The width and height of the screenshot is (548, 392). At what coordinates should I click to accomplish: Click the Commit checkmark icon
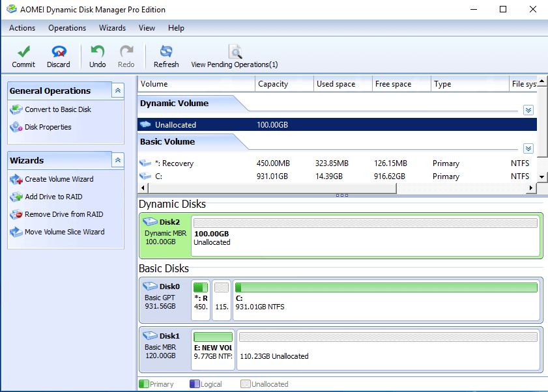[x=23, y=52]
